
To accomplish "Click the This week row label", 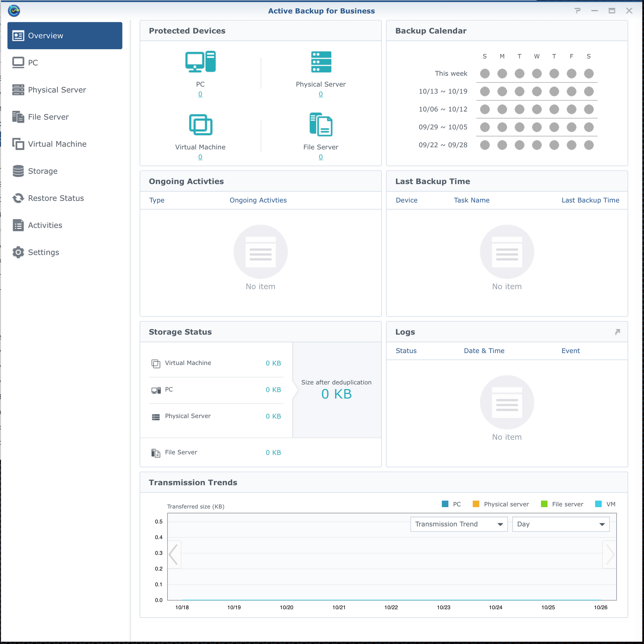I will coord(451,73).
